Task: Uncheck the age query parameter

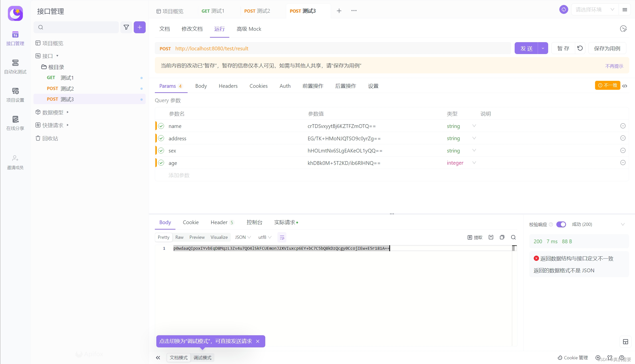Action: click(x=161, y=162)
